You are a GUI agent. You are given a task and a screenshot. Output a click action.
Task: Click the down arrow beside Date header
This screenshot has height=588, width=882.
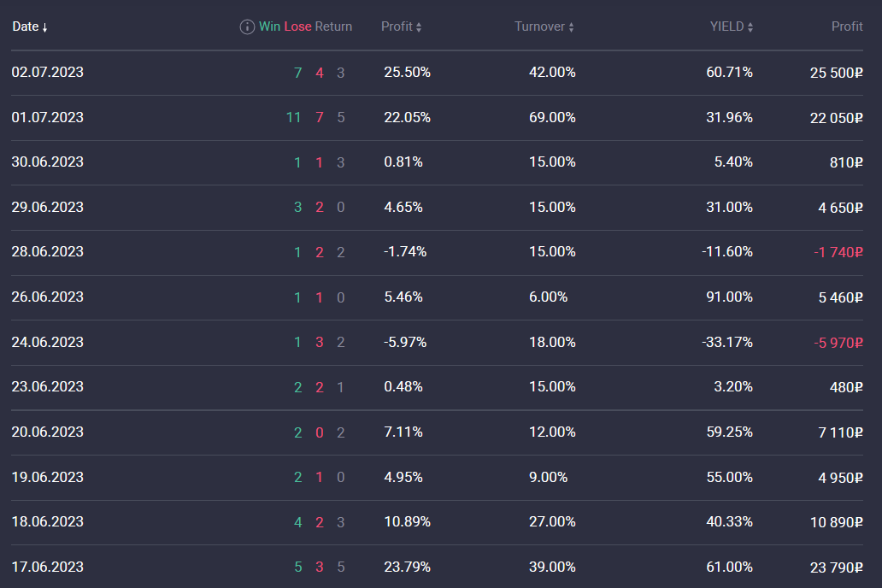[x=44, y=27]
